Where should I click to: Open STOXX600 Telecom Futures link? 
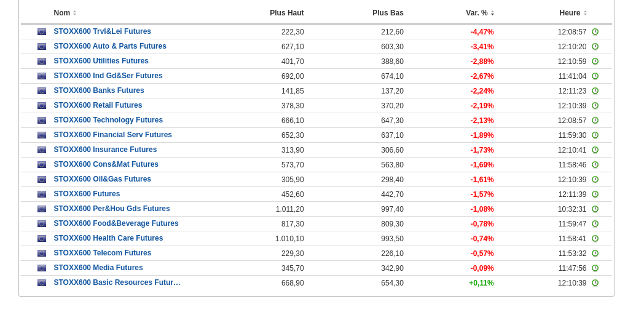coord(102,253)
